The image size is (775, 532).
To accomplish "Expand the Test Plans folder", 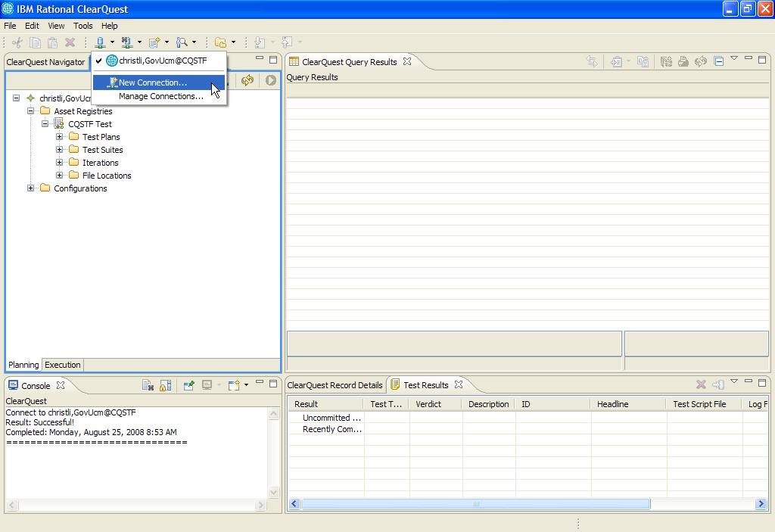I will point(59,136).
